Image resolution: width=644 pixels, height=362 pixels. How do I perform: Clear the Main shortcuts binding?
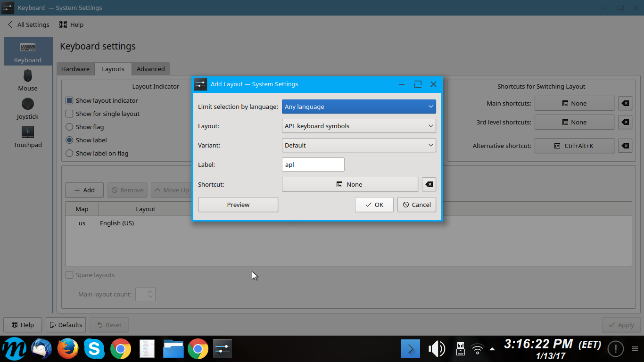(x=625, y=103)
